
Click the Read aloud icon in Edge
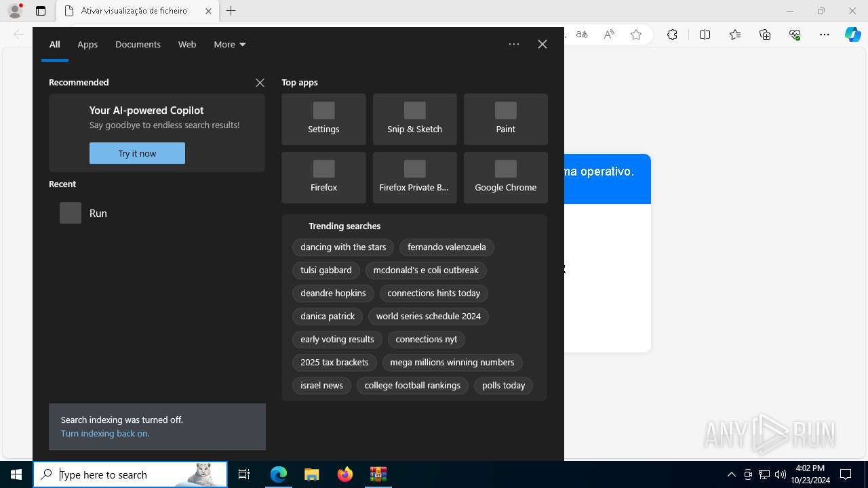[x=609, y=35]
